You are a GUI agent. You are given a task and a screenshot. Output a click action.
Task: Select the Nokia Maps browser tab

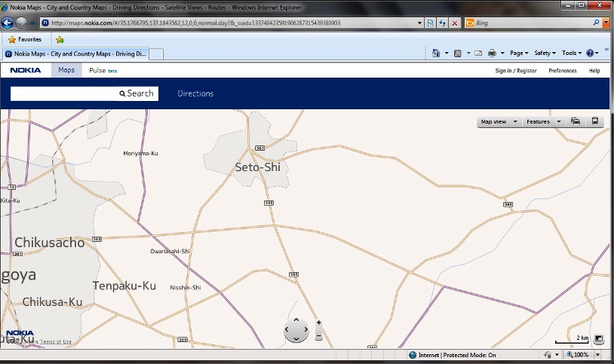pyautogui.click(x=75, y=54)
